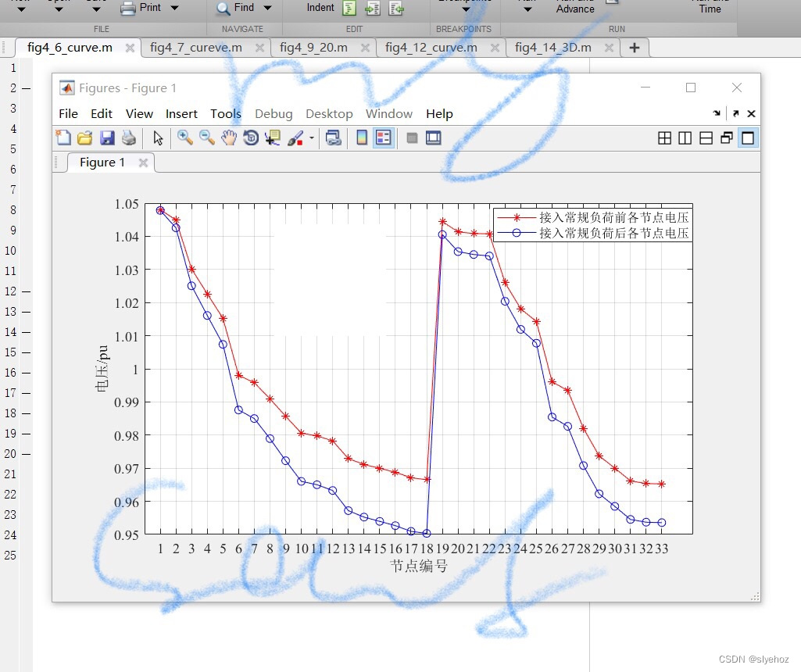Set breakpoint at line 12 dash
The image size is (801, 672).
[26, 291]
